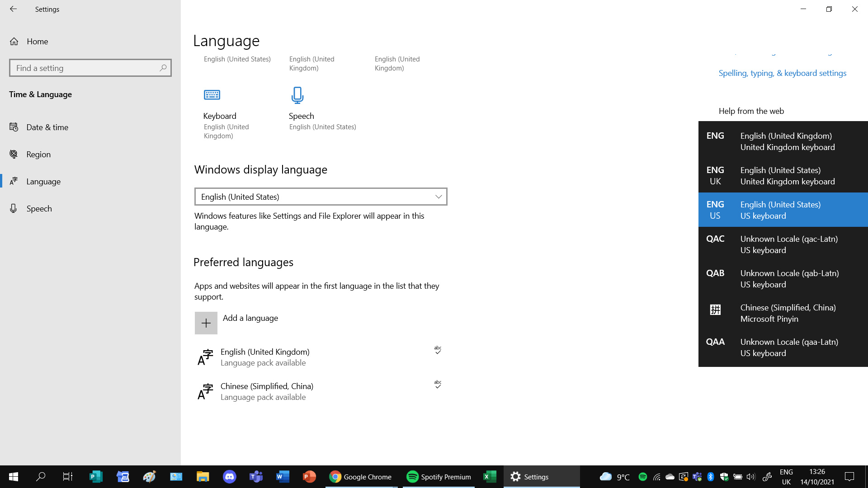Expand the Chinese (Simplified, China) preferred language entry
The width and height of the screenshot is (868, 488).
tap(316, 391)
